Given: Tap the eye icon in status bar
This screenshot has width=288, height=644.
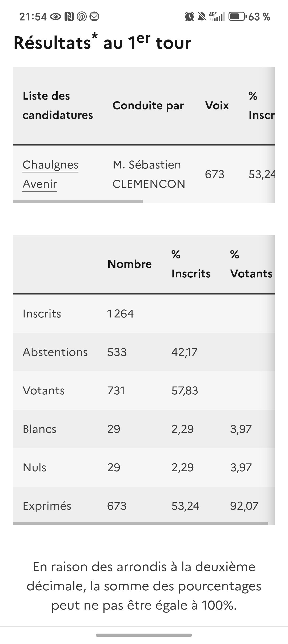Looking at the screenshot, I should (x=56, y=17).
